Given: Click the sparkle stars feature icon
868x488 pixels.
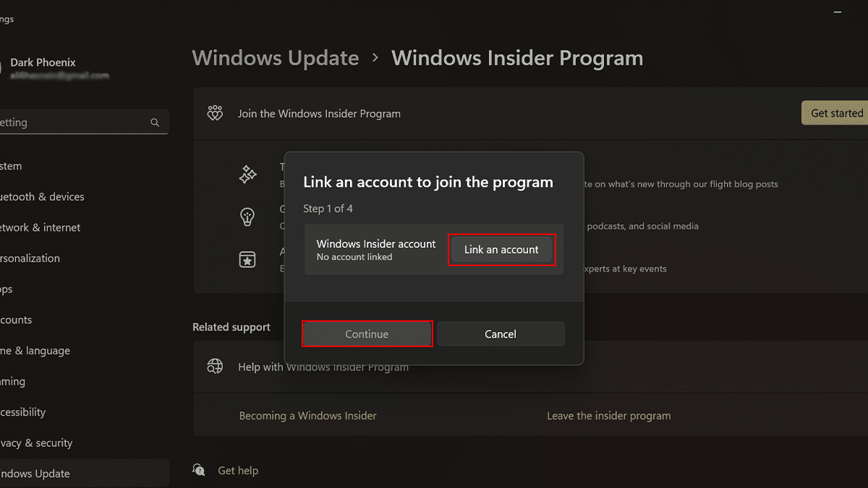Looking at the screenshot, I should 248,174.
